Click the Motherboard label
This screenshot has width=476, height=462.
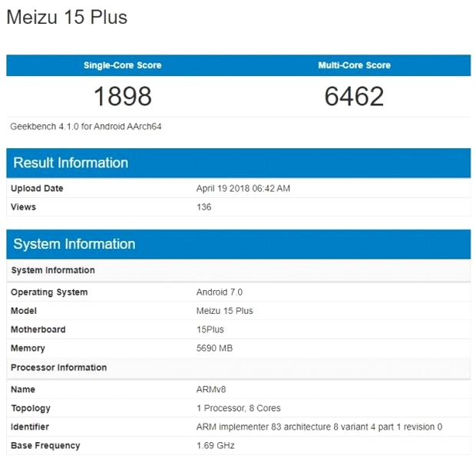click(38, 330)
